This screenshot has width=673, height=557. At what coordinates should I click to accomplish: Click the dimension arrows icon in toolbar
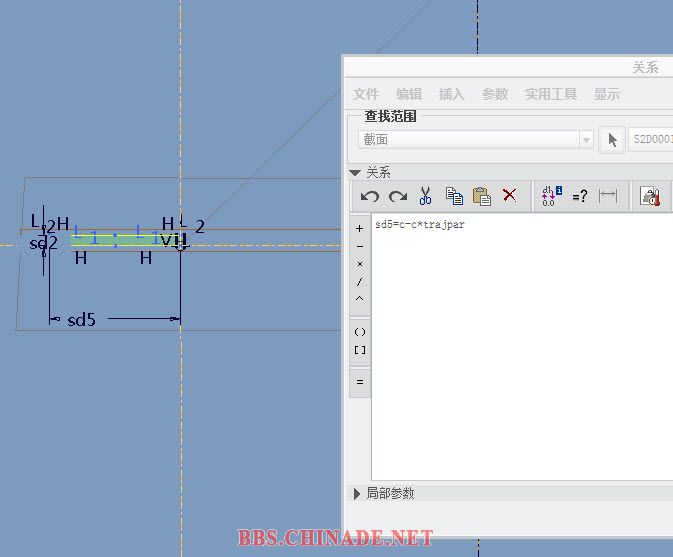pos(607,196)
